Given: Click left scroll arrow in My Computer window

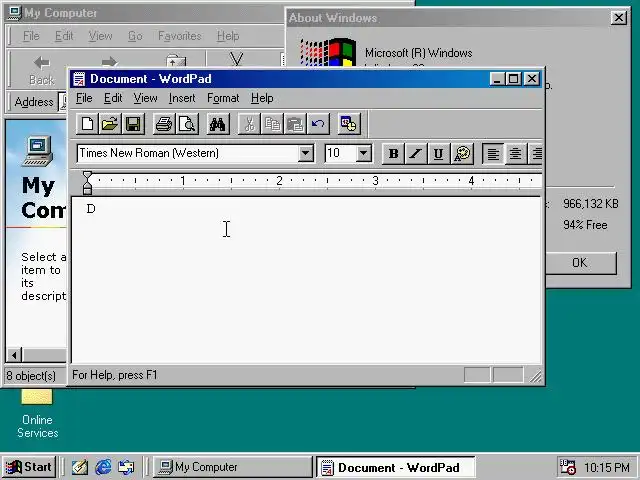Looking at the screenshot, I should click(14, 355).
